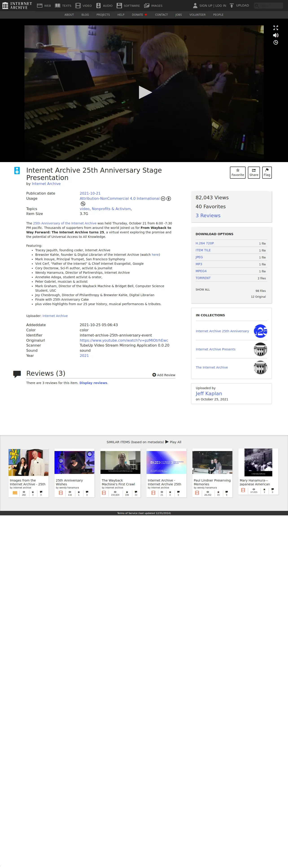Open Internet Archive 25th Anniversary collection
This screenshot has width=288, height=868.
[222, 331]
